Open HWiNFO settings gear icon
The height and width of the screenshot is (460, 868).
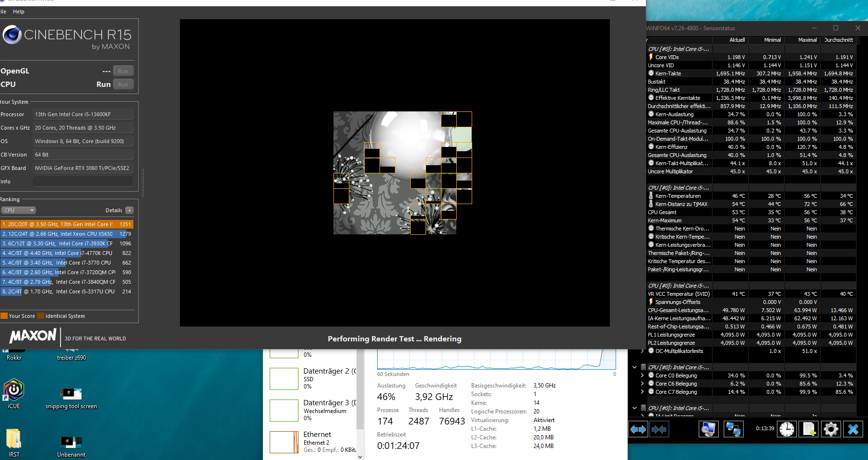click(831, 429)
